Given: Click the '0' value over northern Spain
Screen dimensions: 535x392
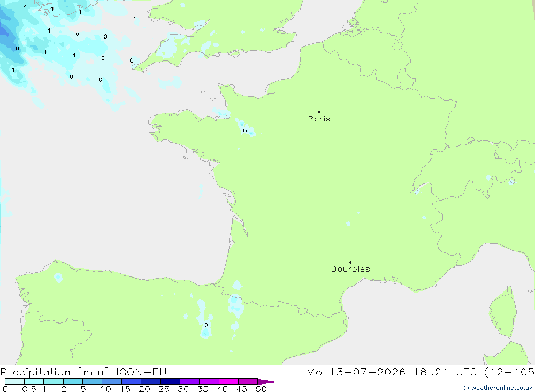Looking at the screenshot, I should (206, 325).
